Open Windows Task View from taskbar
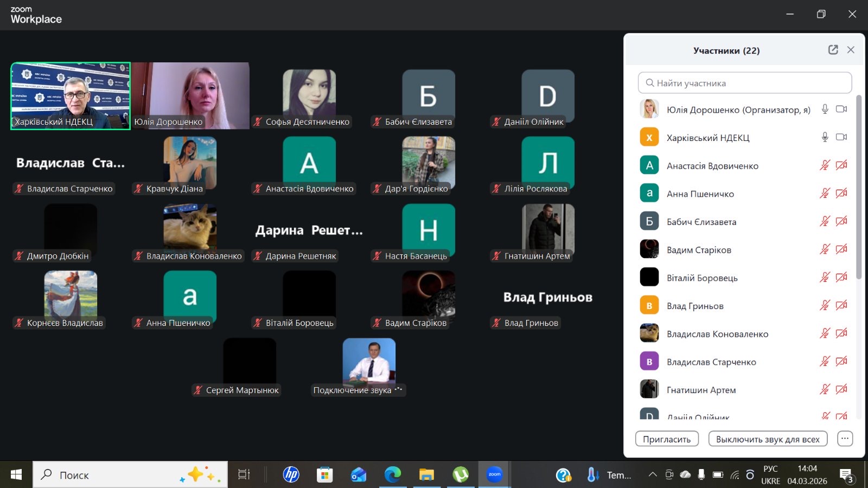The height and width of the screenshot is (488, 868). (244, 475)
